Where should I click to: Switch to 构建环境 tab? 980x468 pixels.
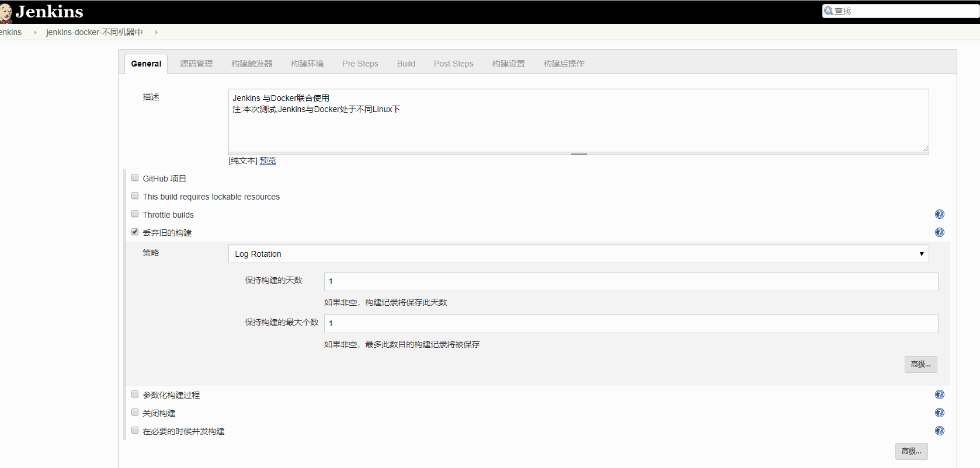point(307,64)
